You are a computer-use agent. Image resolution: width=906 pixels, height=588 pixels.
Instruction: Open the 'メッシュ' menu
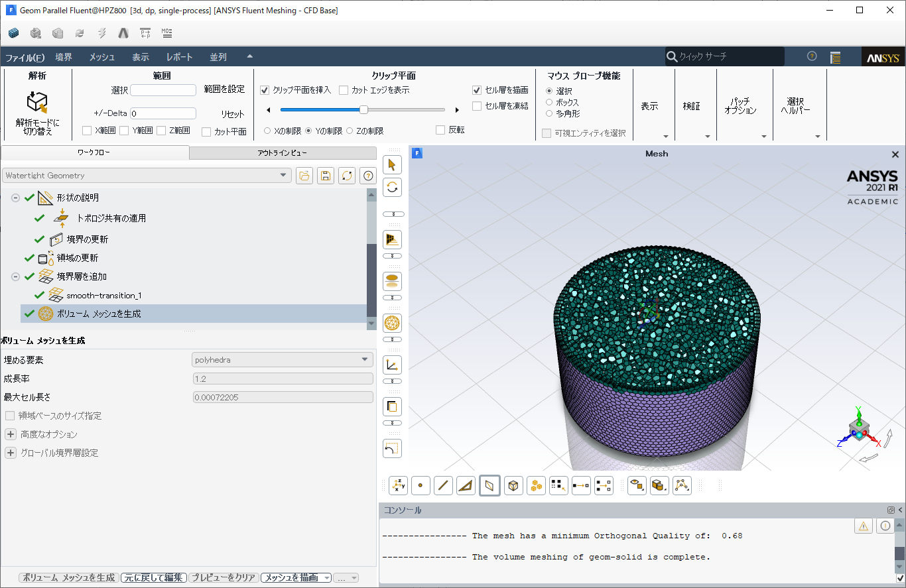coord(102,58)
